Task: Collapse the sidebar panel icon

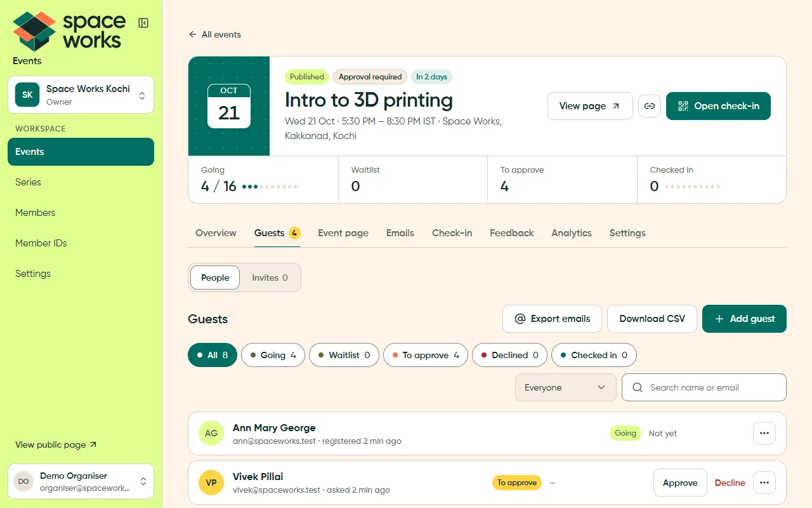Action: tap(143, 23)
